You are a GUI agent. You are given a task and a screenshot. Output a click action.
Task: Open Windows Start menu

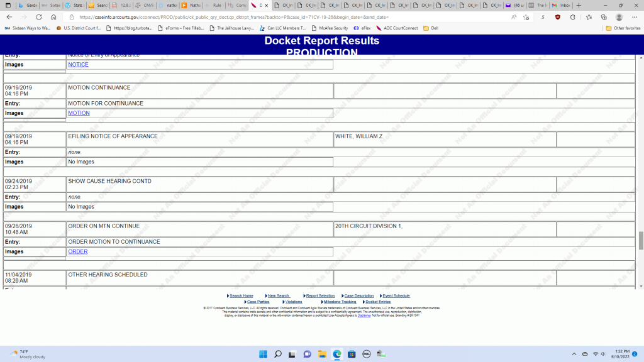[263, 353]
